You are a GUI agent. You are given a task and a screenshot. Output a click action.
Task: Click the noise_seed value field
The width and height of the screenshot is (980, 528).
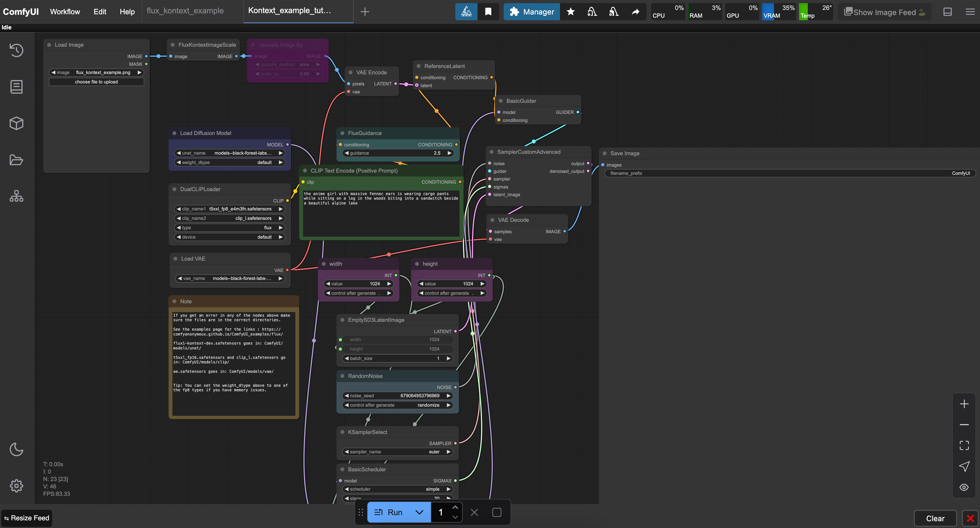click(x=398, y=396)
